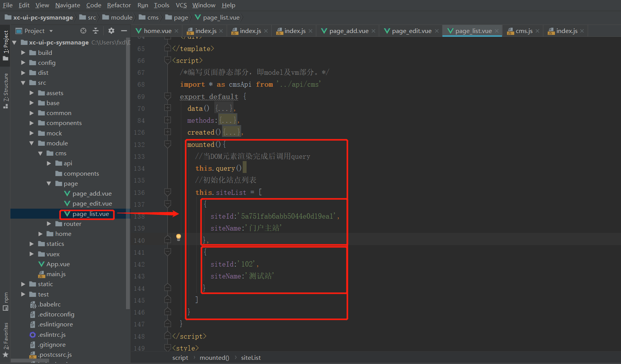Close the cms.js tab
Screen dimensions: 621x364
(537, 31)
